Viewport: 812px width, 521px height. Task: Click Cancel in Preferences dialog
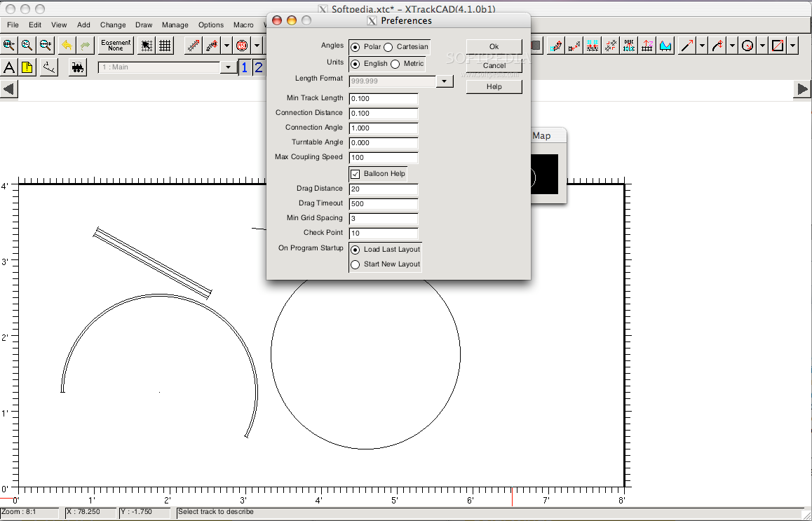494,66
